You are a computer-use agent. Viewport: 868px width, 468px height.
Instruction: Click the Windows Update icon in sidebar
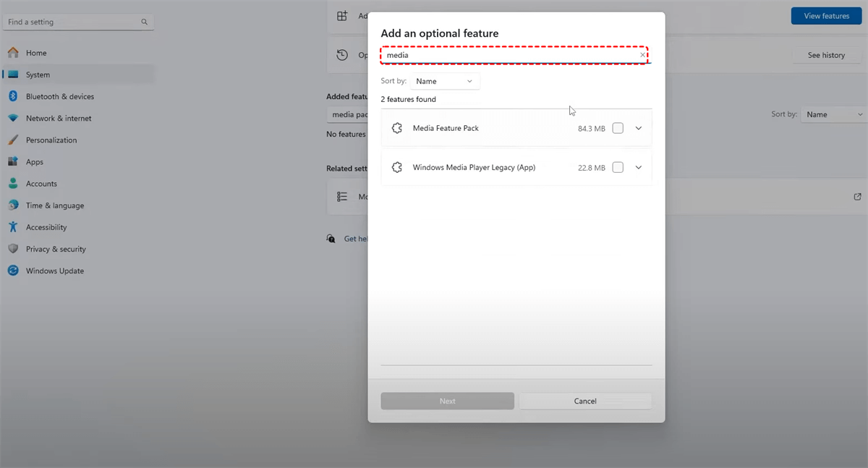coord(13,271)
